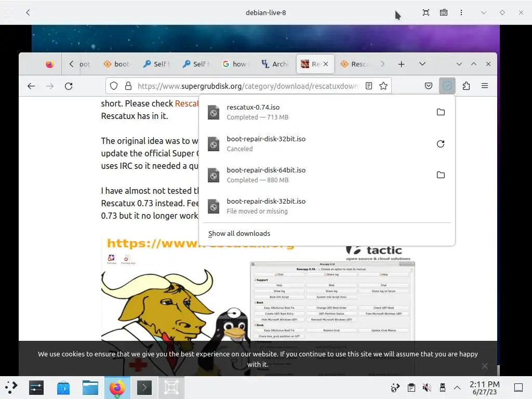Click the Boxes task in taskbar
The image size is (532, 399).
click(171, 388)
